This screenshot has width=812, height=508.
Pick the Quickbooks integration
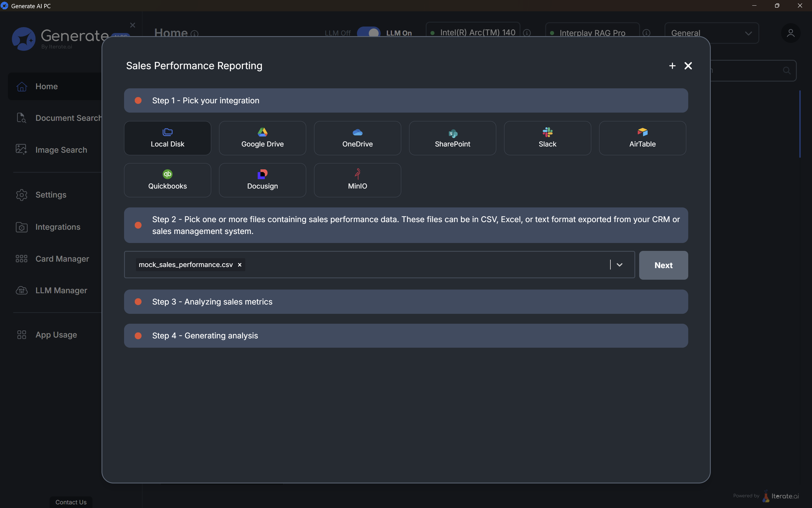click(167, 180)
